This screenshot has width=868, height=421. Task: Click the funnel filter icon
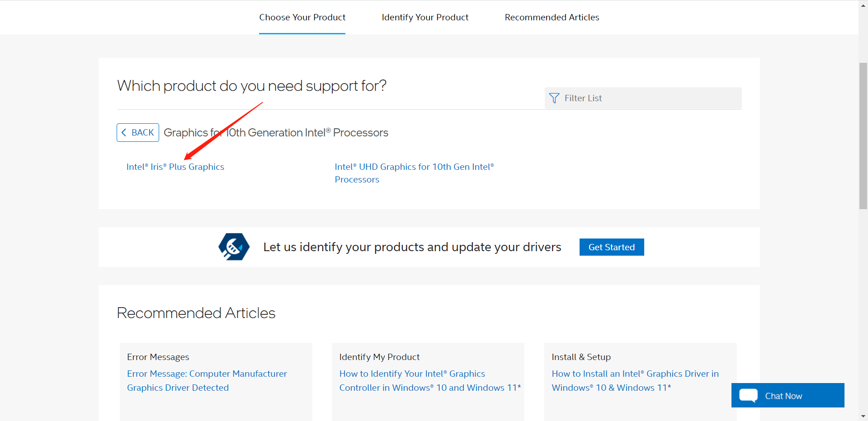(554, 98)
